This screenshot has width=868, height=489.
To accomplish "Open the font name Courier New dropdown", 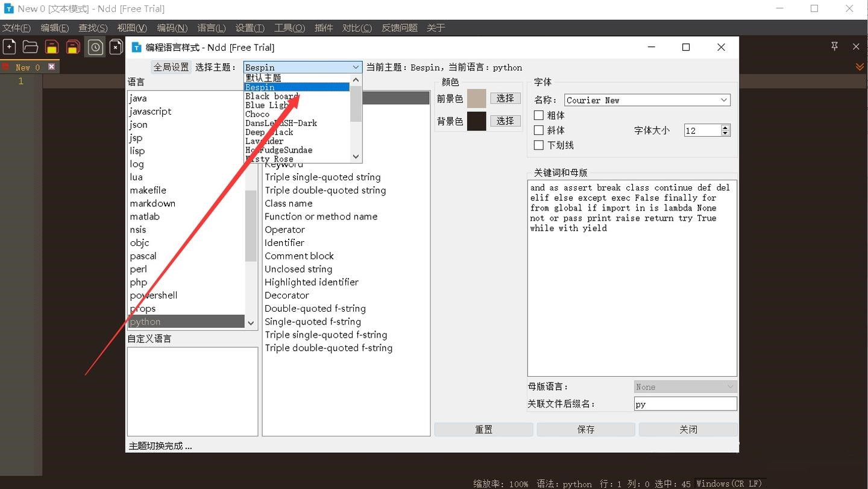I will 647,100.
